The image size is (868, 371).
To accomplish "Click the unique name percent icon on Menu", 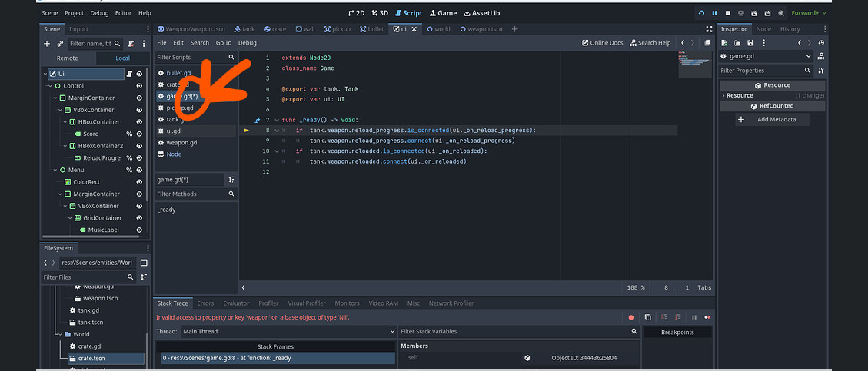I will point(129,171).
